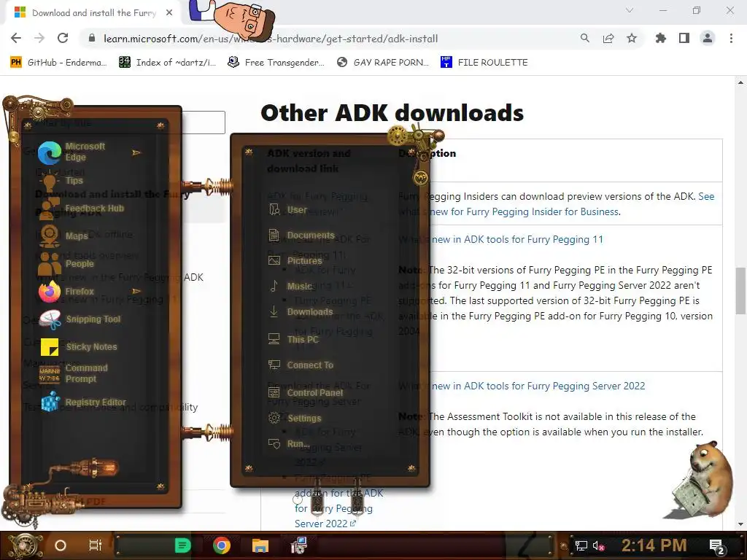The height and width of the screenshot is (560, 747).
Task: Open Settings from start menu panel
Action: (x=295, y=418)
